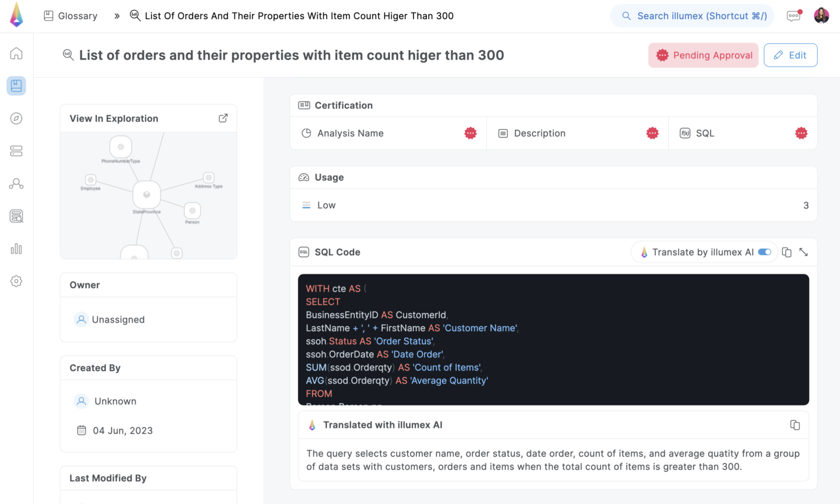Copy the illumex AI translated text

point(795,425)
